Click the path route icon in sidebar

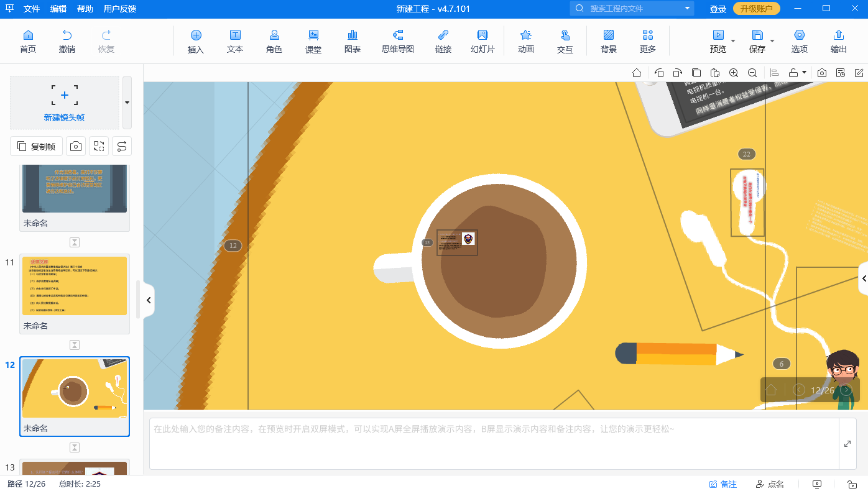[121, 146]
